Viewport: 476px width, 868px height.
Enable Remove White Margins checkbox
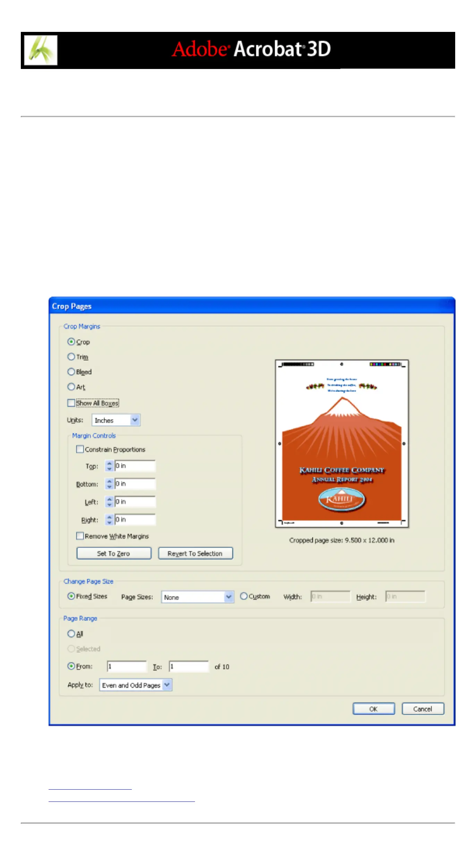(x=80, y=536)
